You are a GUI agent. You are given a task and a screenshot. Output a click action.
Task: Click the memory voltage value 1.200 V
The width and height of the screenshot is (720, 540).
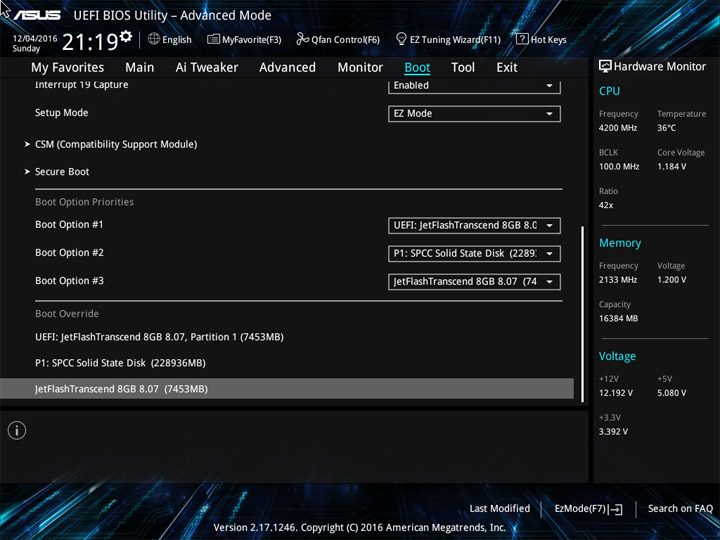(671, 280)
